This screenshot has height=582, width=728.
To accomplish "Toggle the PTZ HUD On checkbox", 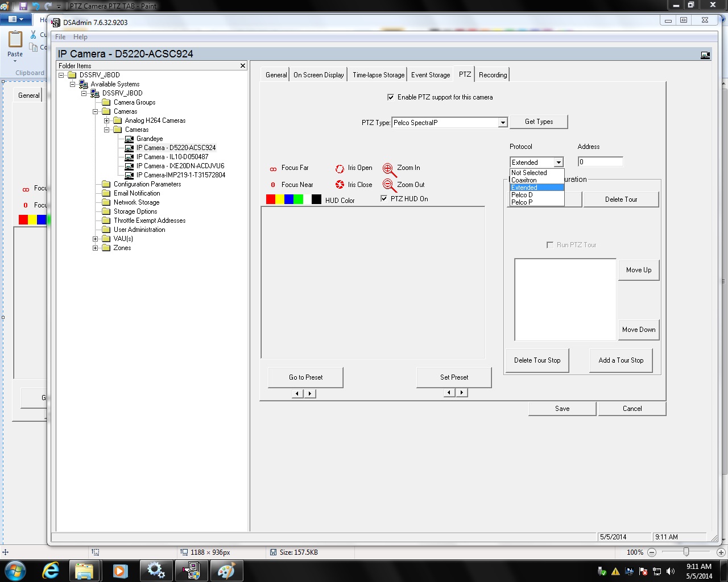I will click(384, 198).
